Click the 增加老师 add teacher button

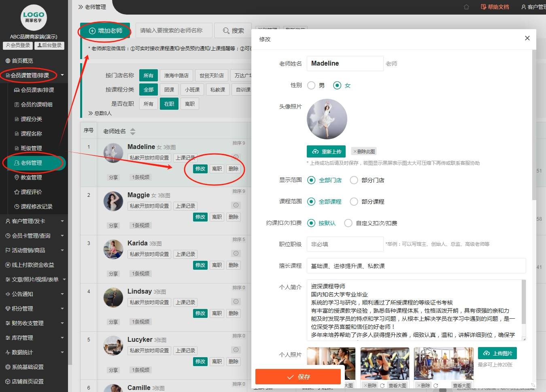[105, 31]
